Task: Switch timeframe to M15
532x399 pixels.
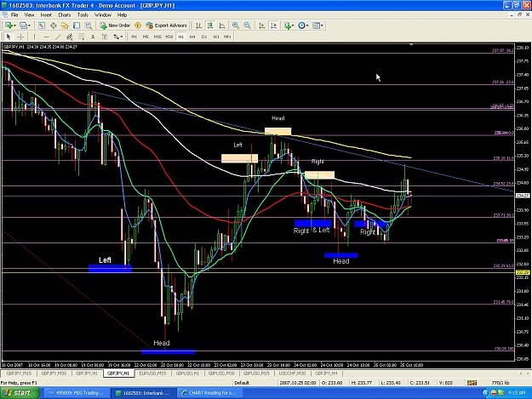Action: (157, 37)
